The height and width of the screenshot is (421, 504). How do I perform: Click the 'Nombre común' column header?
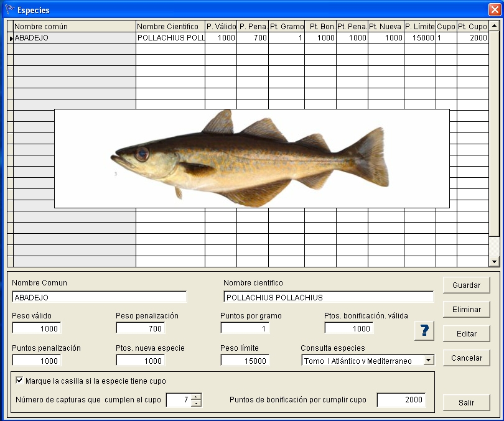[x=74, y=27]
